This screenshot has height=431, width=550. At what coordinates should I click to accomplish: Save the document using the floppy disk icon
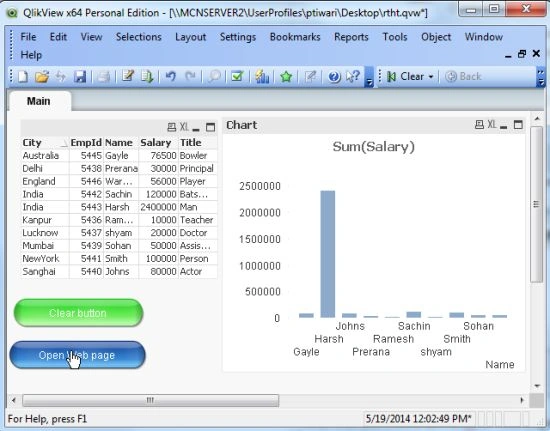click(x=80, y=76)
